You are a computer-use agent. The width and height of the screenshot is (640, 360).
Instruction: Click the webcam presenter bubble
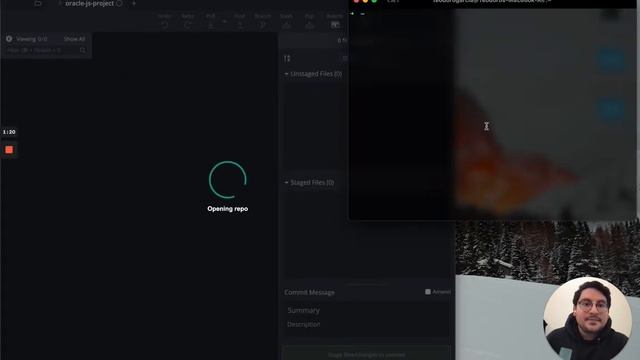pyautogui.click(x=587, y=318)
